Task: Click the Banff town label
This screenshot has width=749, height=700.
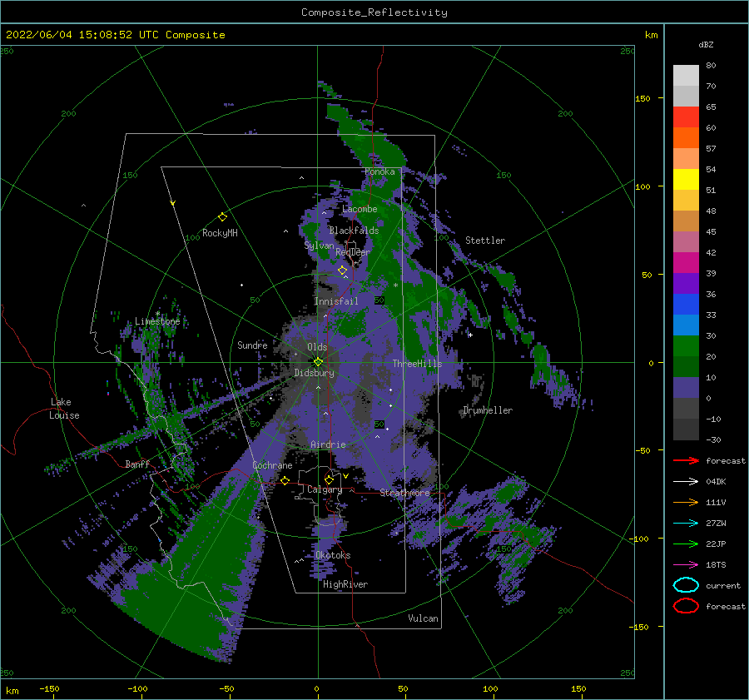Action: tap(137, 464)
